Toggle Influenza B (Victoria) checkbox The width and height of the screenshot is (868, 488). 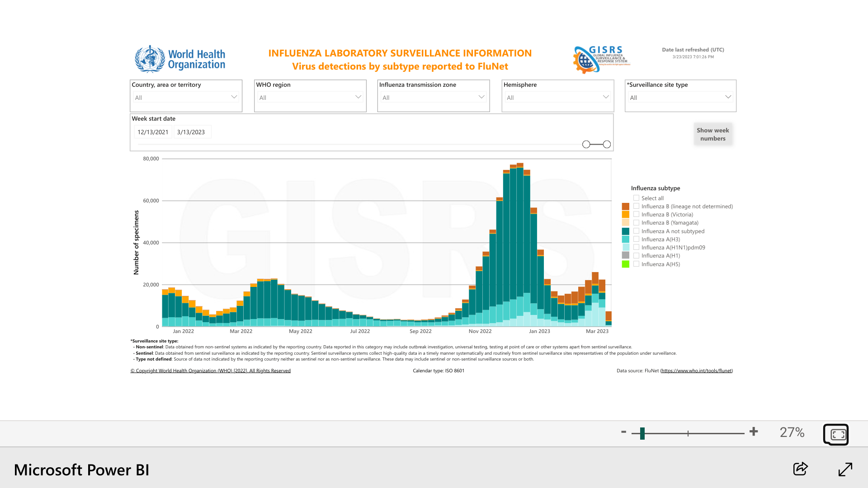coord(636,214)
